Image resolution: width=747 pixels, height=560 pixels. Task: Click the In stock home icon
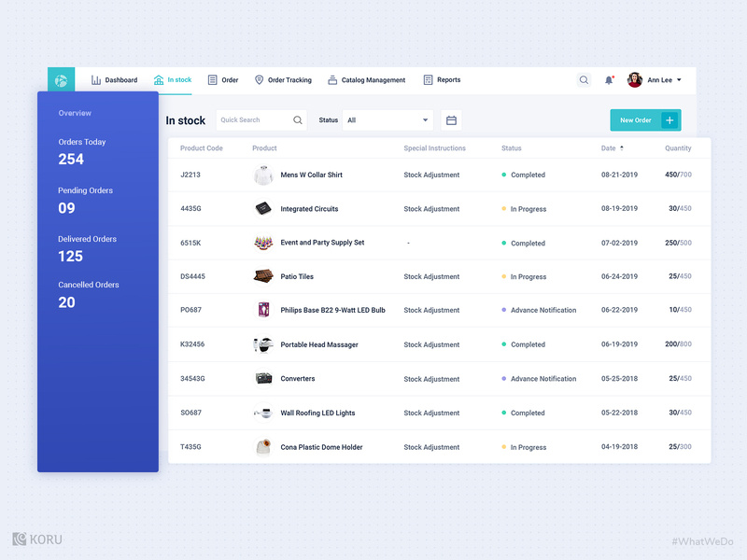coord(160,79)
